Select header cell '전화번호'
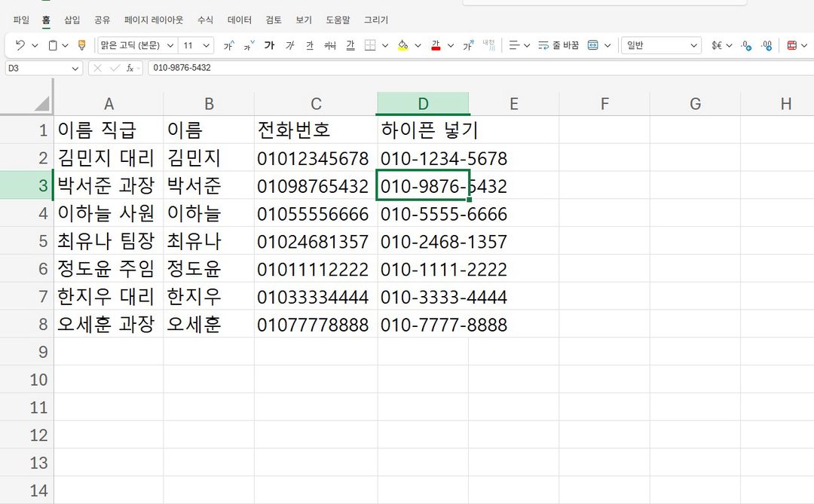 pyautogui.click(x=316, y=130)
